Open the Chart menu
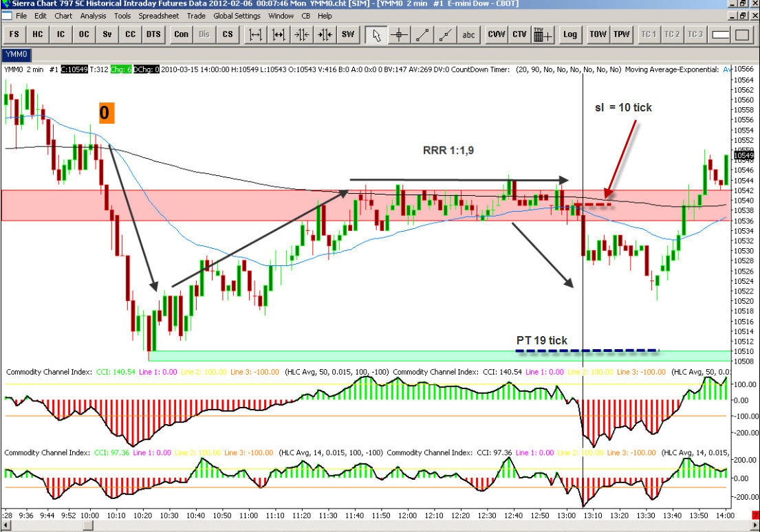The width and height of the screenshot is (760, 532). pos(63,16)
